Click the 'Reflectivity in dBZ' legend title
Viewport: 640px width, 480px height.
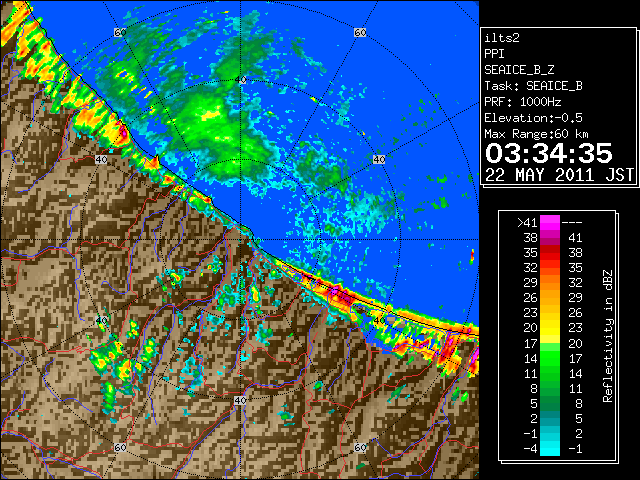tap(608, 336)
